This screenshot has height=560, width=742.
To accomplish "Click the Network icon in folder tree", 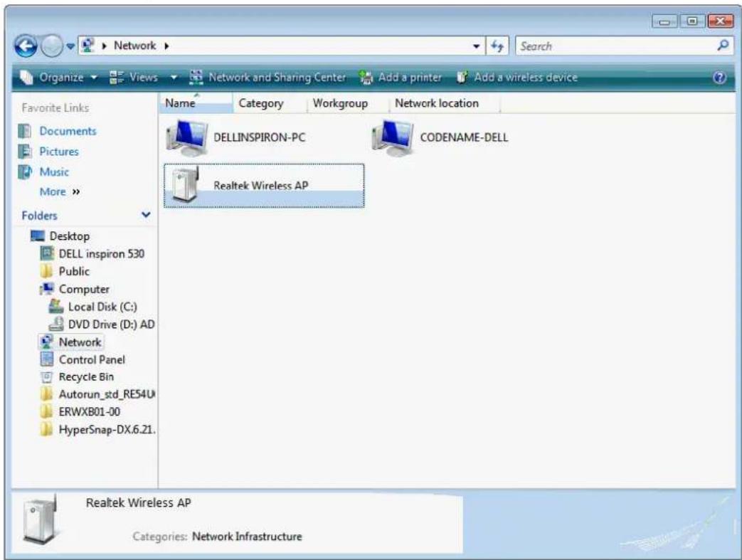I will (x=47, y=342).
